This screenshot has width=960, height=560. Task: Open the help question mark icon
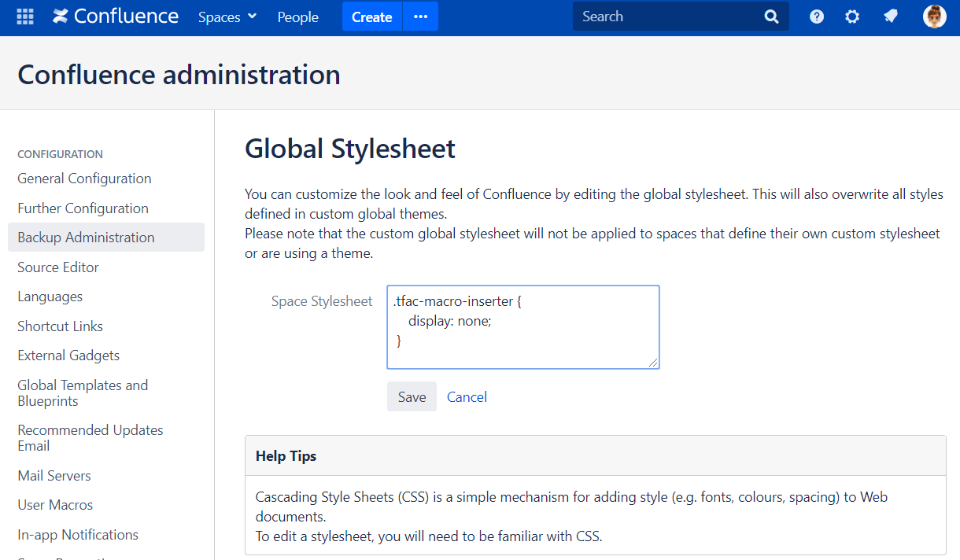pyautogui.click(x=817, y=17)
